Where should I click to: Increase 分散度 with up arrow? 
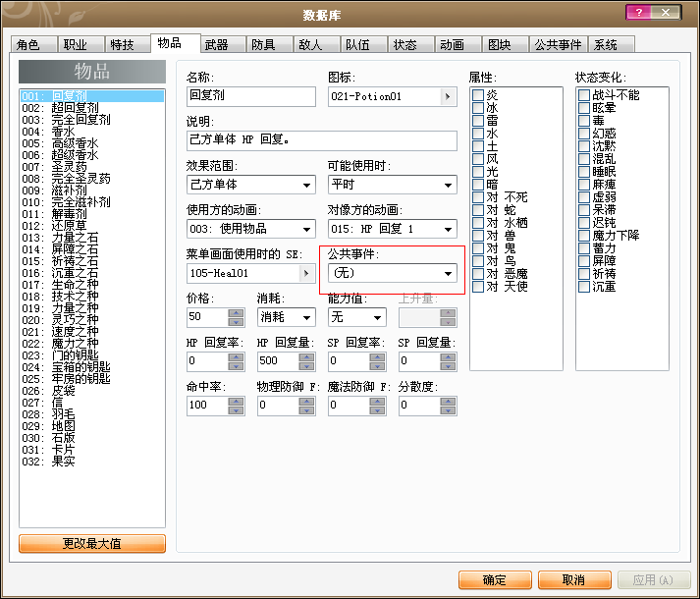(x=449, y=401)
